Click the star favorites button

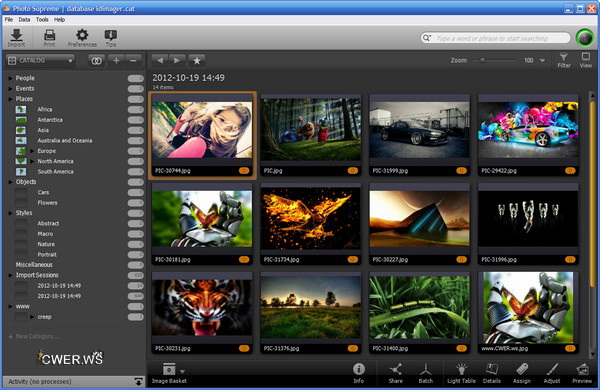[x=197, y=60]
